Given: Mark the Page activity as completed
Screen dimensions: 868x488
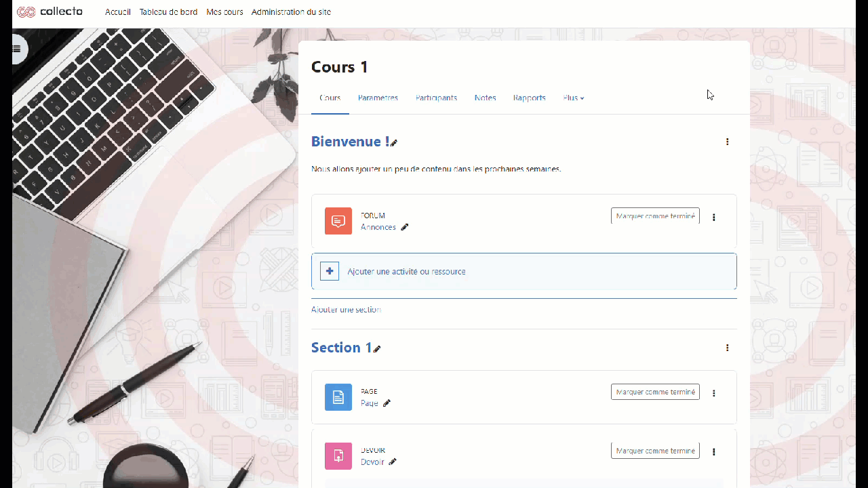Looking at the screenshot, I should click(654, 392).
